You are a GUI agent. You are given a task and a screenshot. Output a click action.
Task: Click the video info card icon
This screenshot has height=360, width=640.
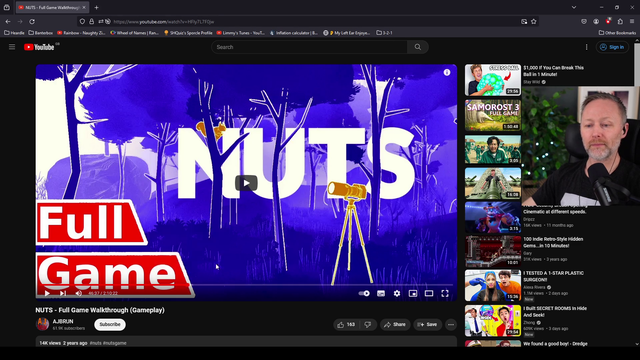447,72
